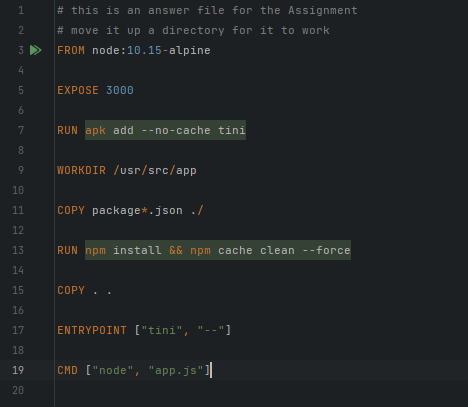Image resolution: width=468 pixels, height=407 pixels.
Task: Click the EXPOSE keyword
Action: pyautogui.click(x=78, y=90)
